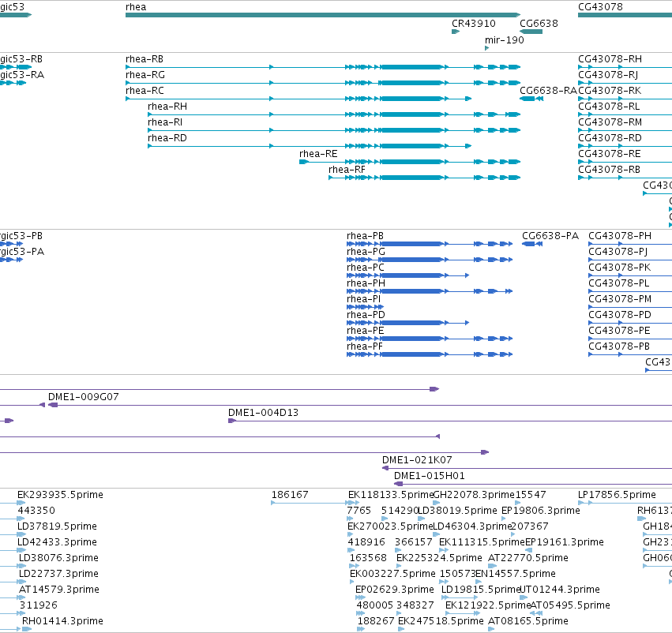Click the rhea-RC transcript label
Screen dimensions: 672x633
point(145,91)
